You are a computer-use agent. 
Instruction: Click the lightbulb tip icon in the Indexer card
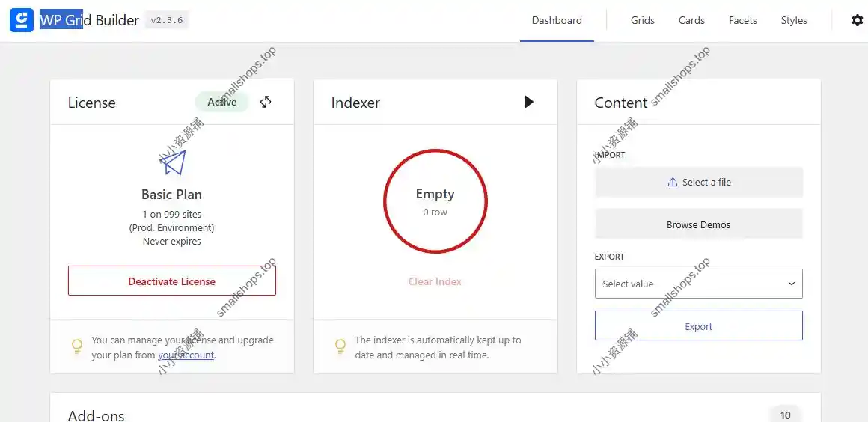point(340,346)
